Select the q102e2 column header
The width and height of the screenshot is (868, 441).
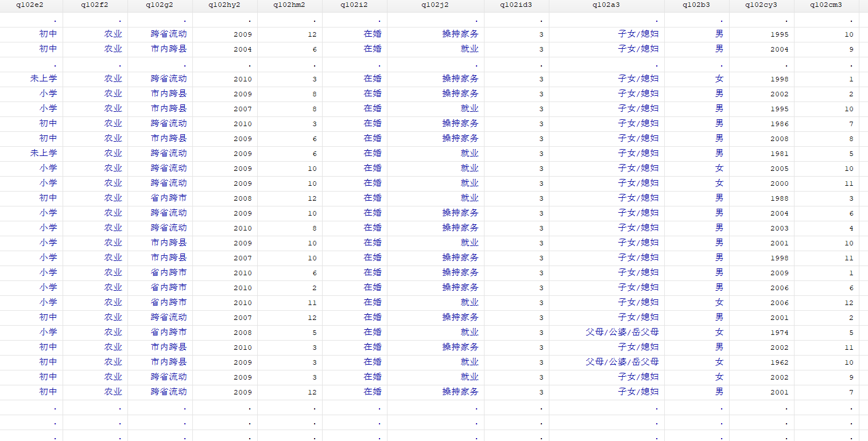tap(31, 5)
